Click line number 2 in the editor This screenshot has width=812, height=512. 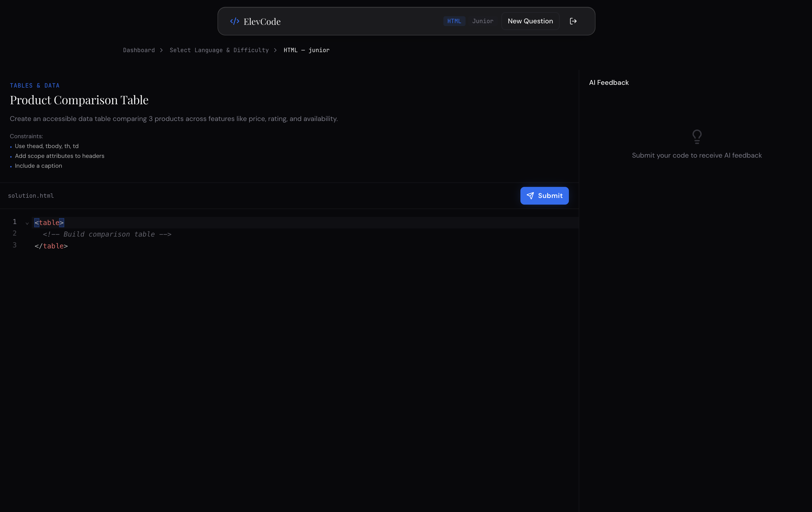[x=14, y=233]
